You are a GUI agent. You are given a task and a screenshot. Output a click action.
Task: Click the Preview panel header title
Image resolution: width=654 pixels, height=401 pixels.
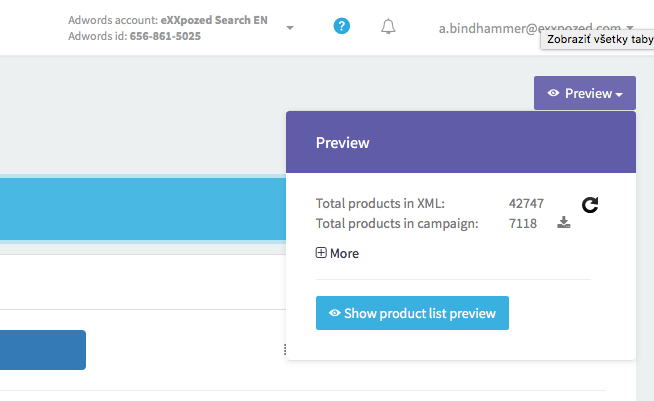pyautogui.click(x=343, y=142)
